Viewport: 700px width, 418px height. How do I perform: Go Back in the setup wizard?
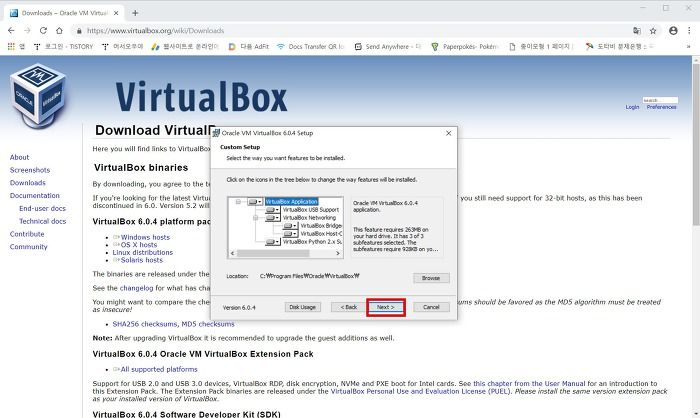click(x=349, y=307)
